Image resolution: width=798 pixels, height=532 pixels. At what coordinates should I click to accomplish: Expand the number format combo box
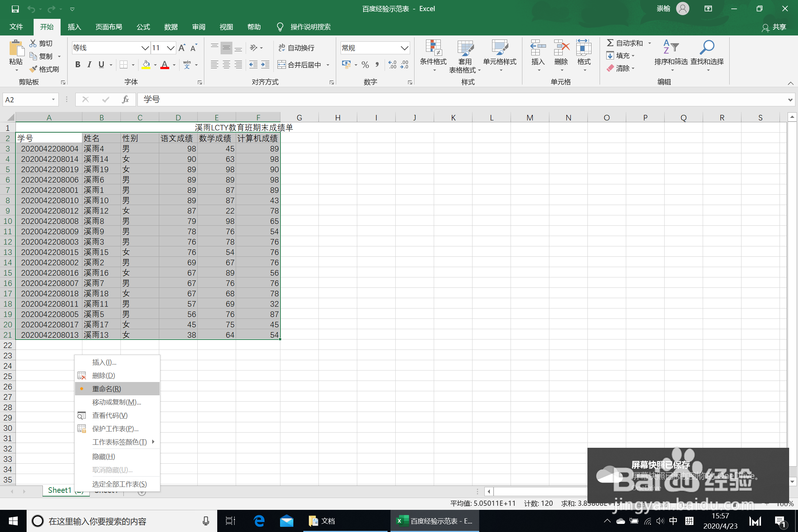click(x=404, y=48)
